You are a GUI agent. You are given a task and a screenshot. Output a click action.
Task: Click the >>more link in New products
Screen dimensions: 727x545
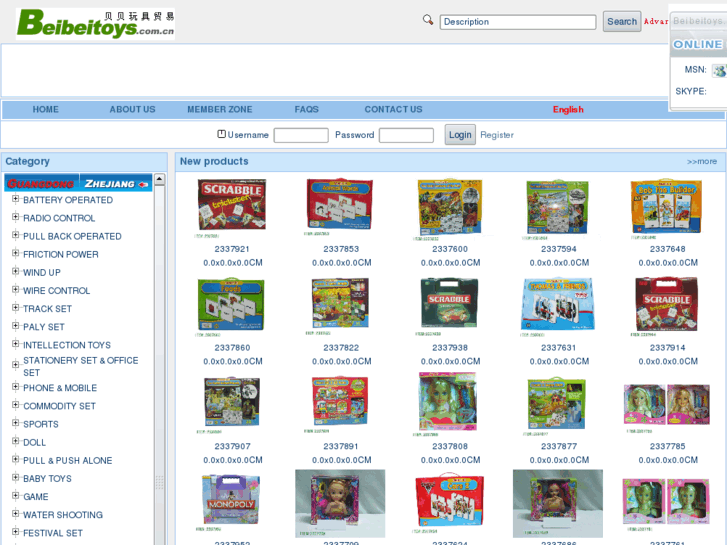701,161
